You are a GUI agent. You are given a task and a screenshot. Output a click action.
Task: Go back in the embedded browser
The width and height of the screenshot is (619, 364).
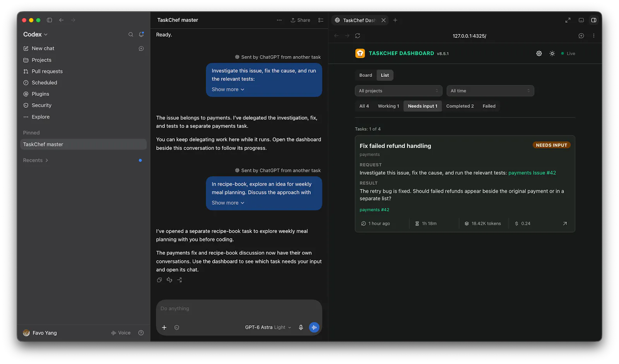pos(337,36)
